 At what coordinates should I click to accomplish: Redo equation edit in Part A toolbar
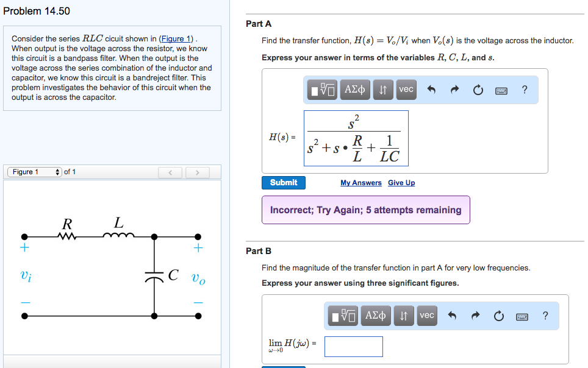[454, 90]
